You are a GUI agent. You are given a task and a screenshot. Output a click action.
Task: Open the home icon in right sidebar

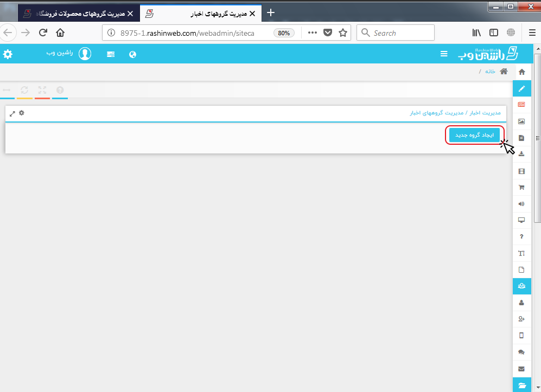pyautogui.click(x=521, y=72)
